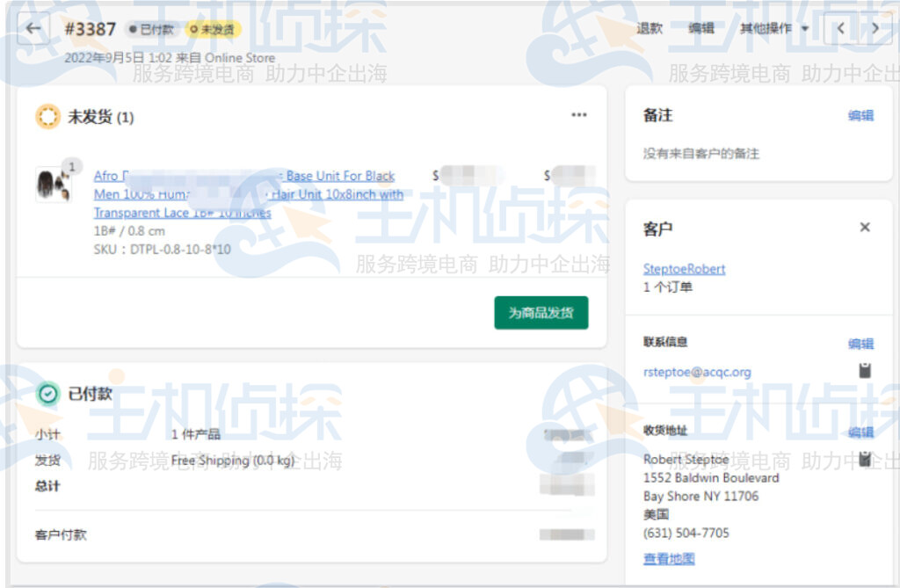Open customer profile SteptoeRobert
The width and height of the screenshot is (900, 588).
(684, 268)
